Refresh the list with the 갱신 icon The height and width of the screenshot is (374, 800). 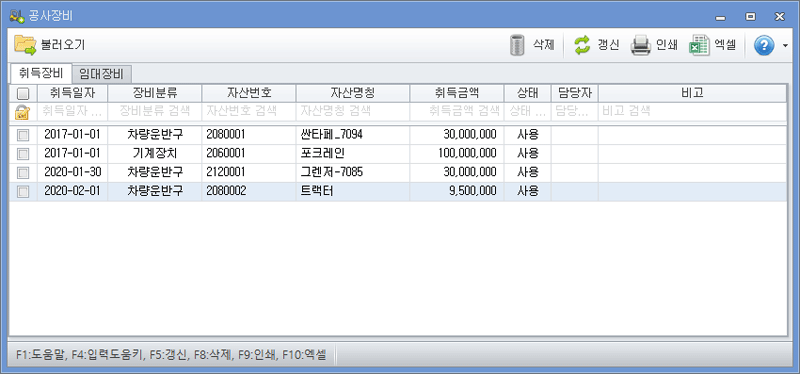(582, 45)
